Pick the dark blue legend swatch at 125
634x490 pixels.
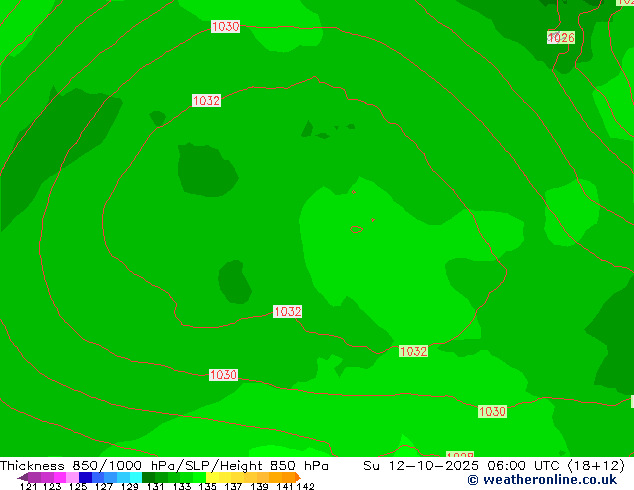coord(85,477)
